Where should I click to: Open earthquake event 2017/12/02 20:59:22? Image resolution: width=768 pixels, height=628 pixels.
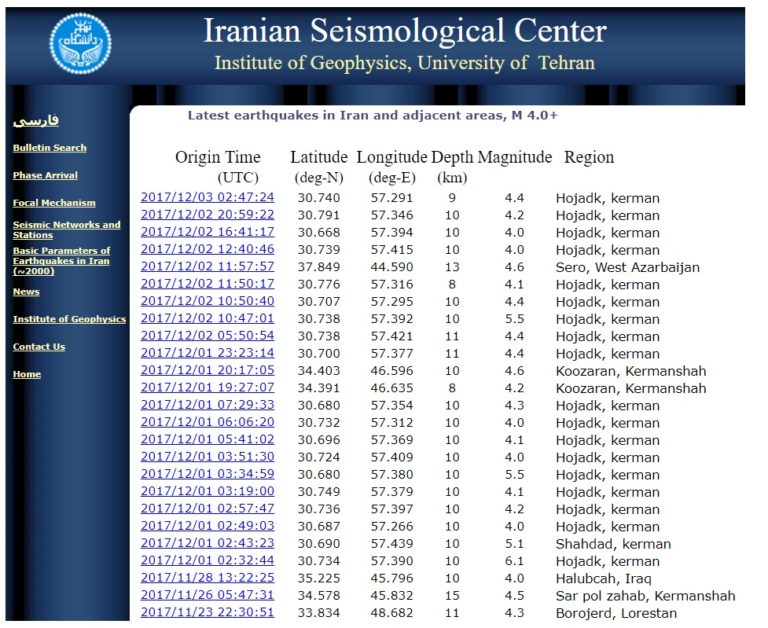tap(207, 215)
